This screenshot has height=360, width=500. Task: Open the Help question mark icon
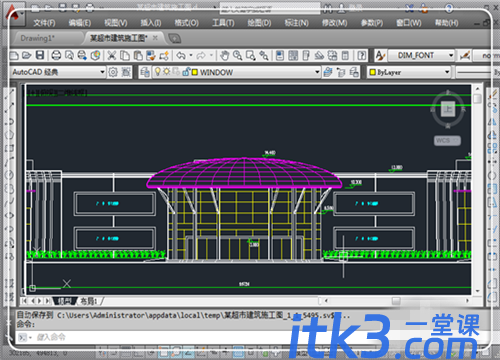pyautogui.click(x=361, y=55)
